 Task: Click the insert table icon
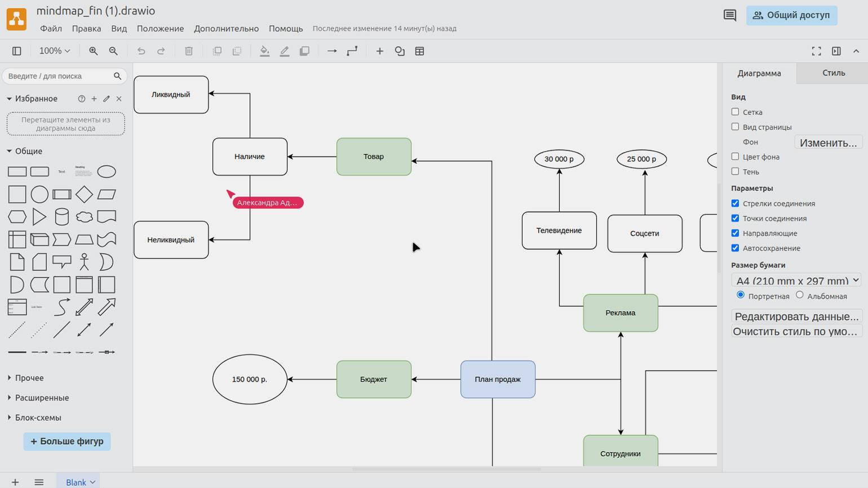(420, 51)
